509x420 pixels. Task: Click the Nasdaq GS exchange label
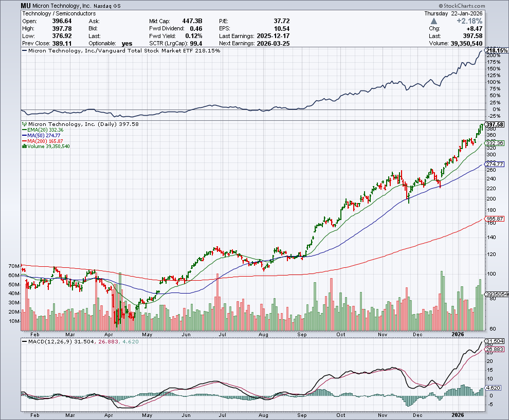pos(107,6)
